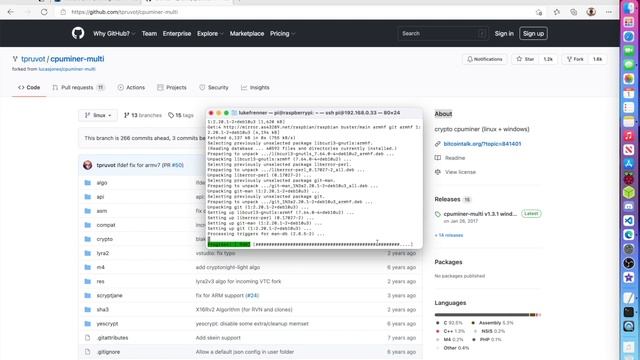
Task: Fork the repository with the Fork button
Action: tap(575, 59)
